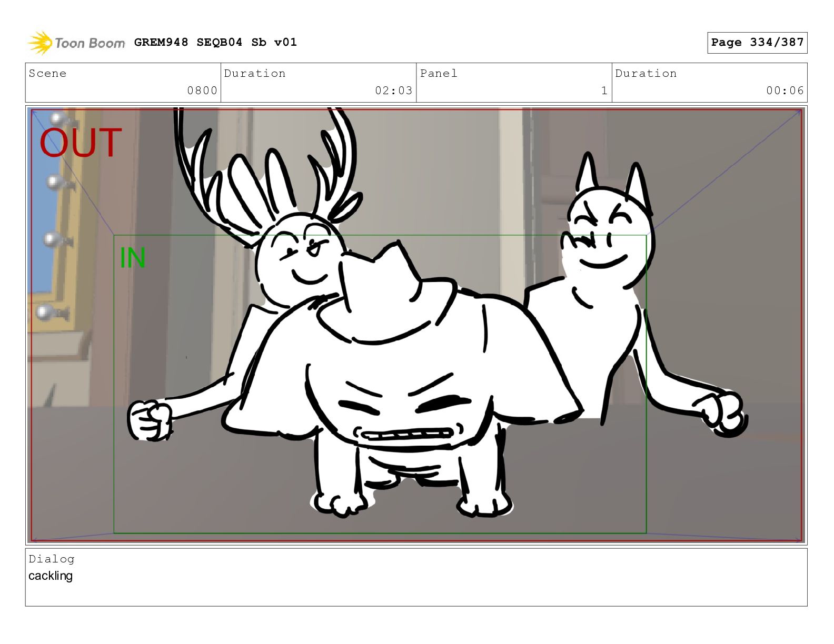The width and height of the screenshot is (834, 644).
Task: Click the green 'IN' camera label
Action: click(x=133, y=258)
